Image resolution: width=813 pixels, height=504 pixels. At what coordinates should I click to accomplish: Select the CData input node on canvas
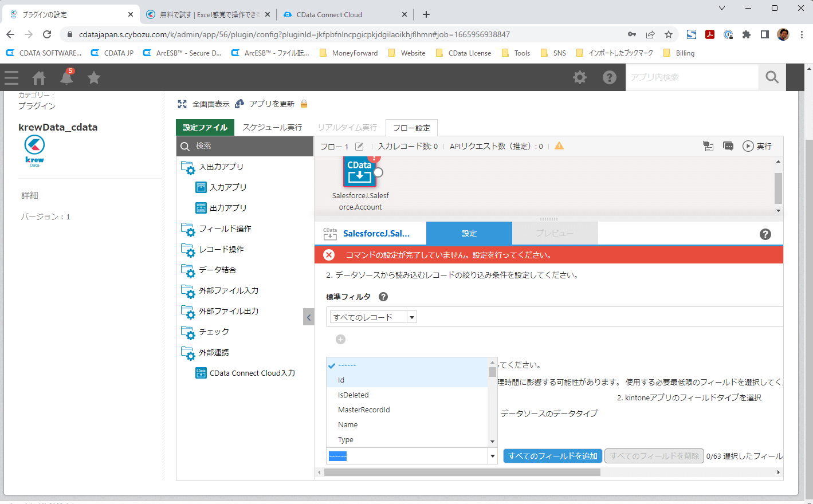[x=360, y=172]
